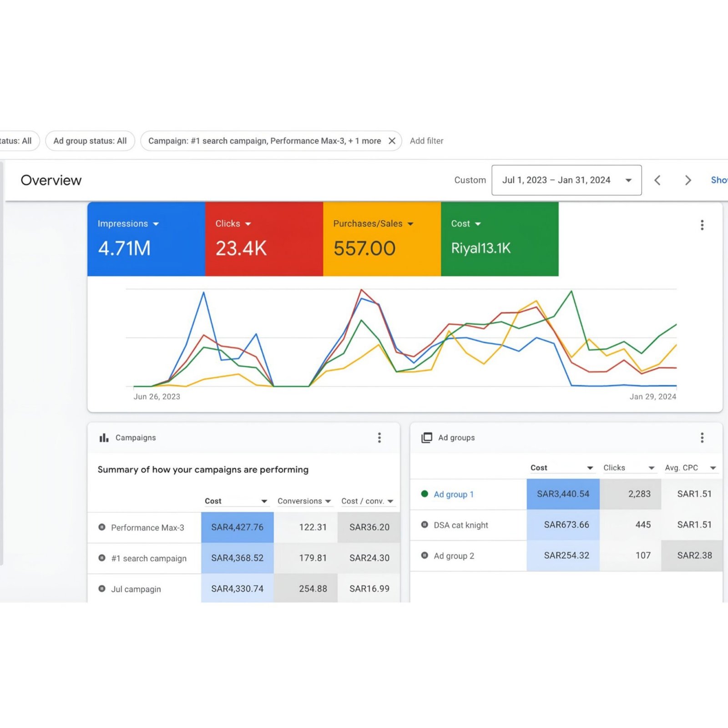Open overview chart three-dot options menu
This screenshot has height=728, width=728.
[x=702, y=225]
